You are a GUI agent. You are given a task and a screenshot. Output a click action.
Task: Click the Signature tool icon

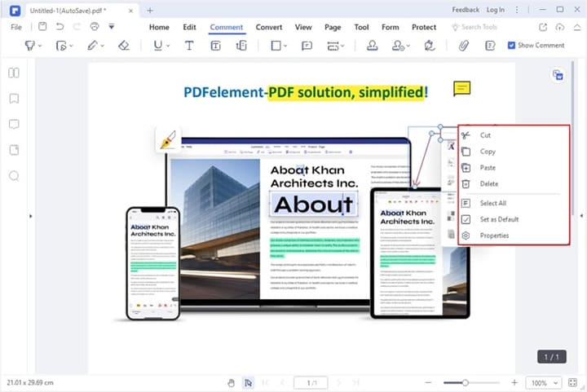coord(429,46)
